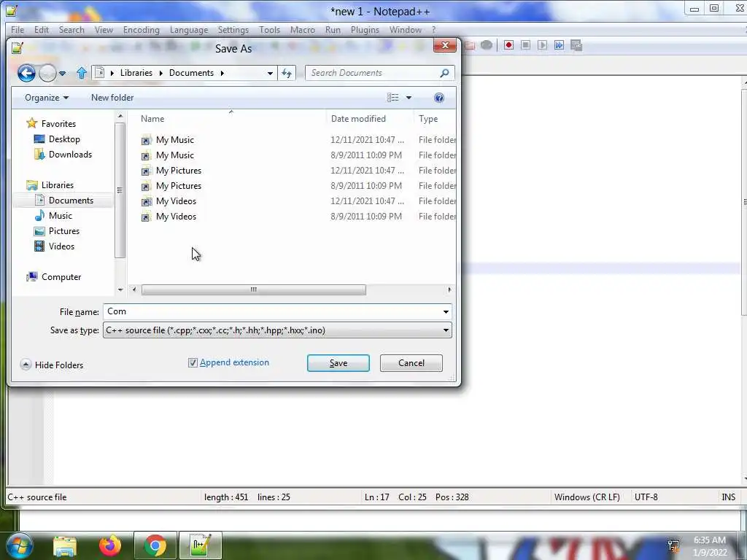The width and height of the screenshot is (747, 560).
Task: Open Google Chrome from the taskbar
Action: click(155, 545)
